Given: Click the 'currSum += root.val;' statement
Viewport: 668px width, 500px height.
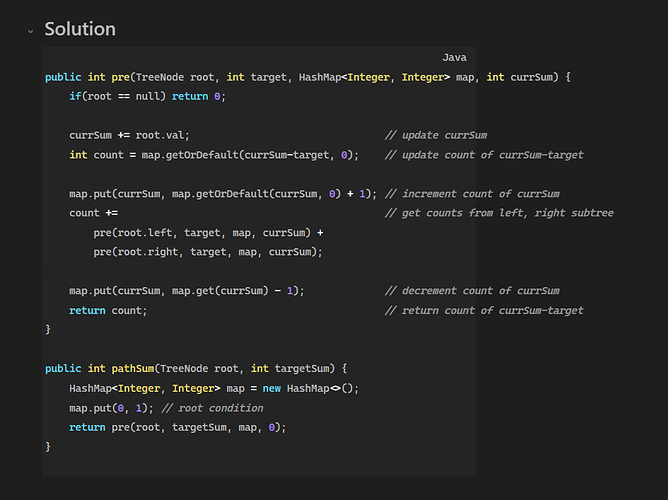Looking at the screenshot, I should click(129, 135).
